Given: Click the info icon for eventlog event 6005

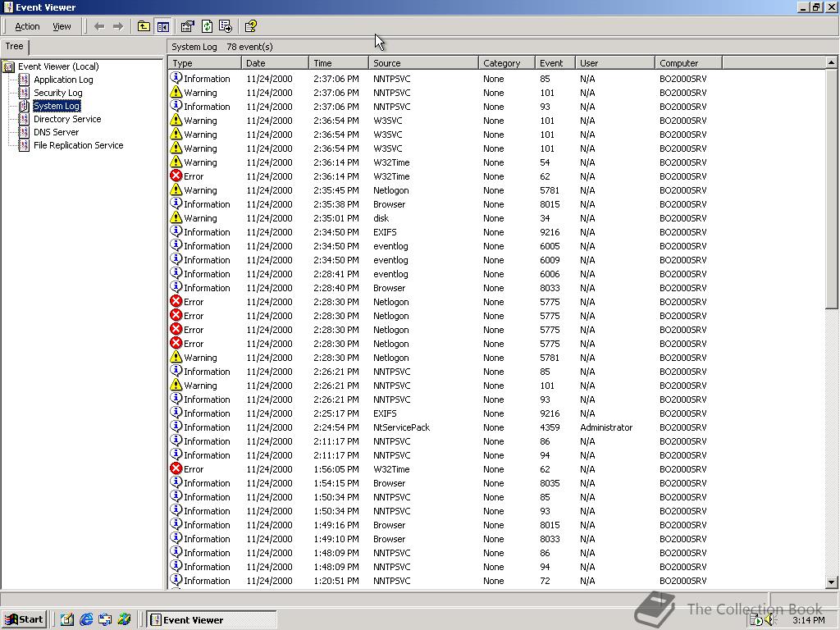Looking at the screenshot, I should click(176, 245).
